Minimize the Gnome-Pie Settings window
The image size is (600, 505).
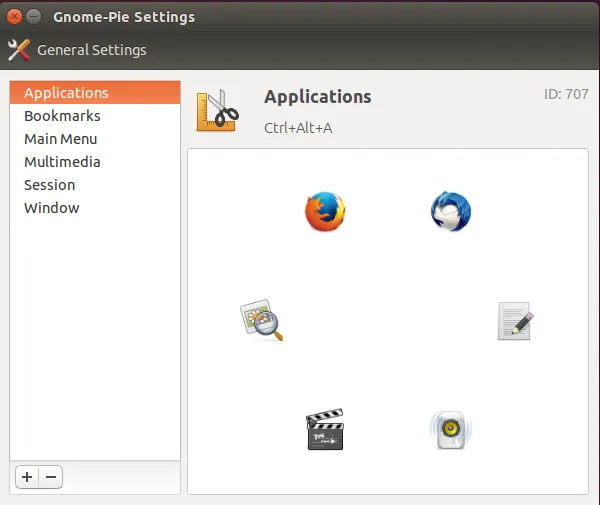(x=34, y=17)
